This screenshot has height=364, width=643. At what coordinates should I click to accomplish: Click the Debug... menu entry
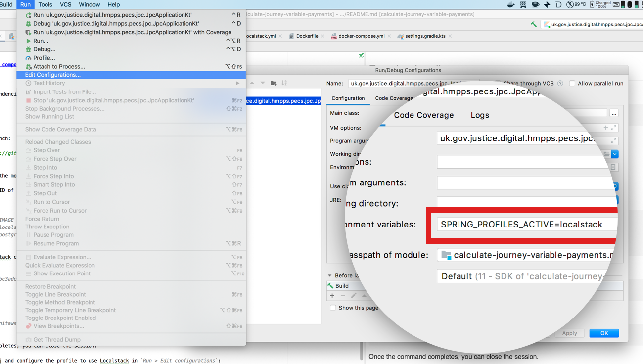click(x=131, y=49)
